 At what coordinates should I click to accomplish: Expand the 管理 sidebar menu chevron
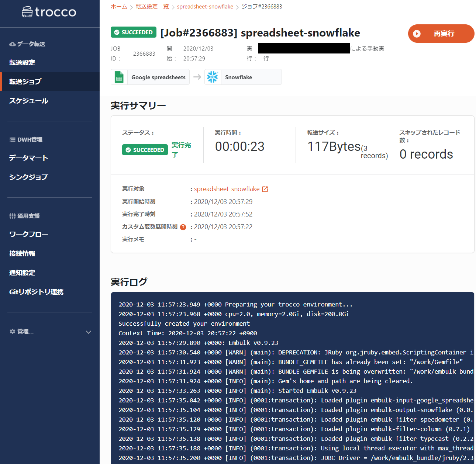[89, 332]
